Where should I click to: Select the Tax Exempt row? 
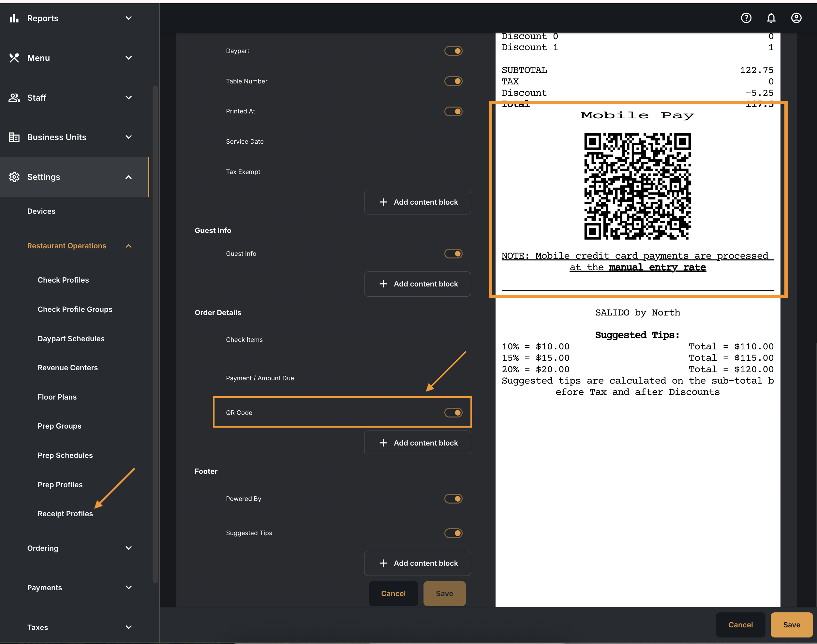pos(243,172)
